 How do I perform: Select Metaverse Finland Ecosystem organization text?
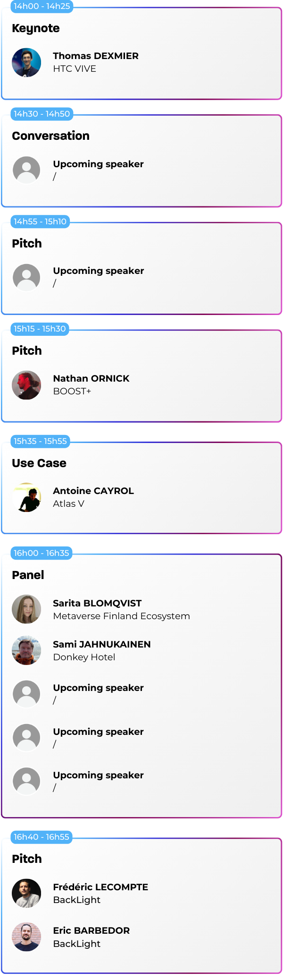coord(121,616)
